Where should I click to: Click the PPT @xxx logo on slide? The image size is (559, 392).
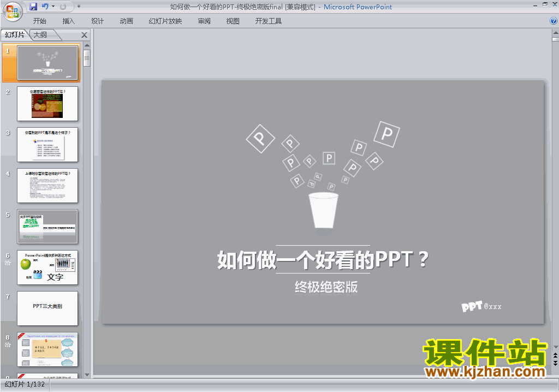(x=481, y=306)
